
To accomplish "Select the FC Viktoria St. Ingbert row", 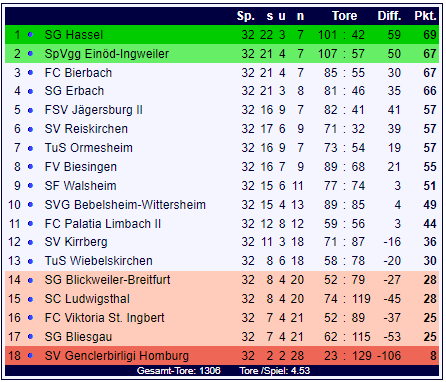I will point(222,318).
